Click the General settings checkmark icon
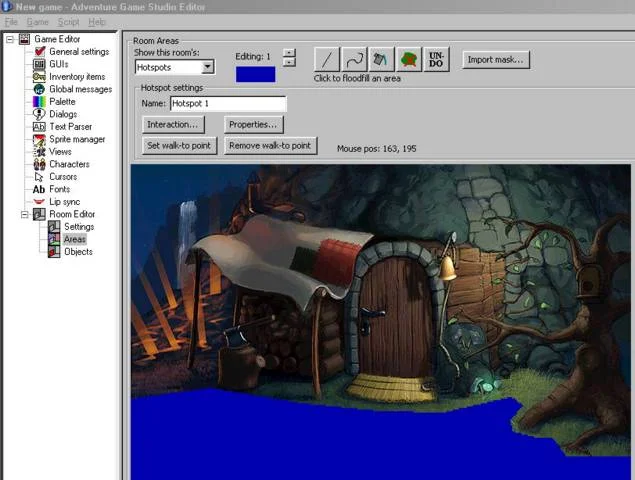Image resolution: width=635 pixels, height=480 pixels. pos(39,51)
